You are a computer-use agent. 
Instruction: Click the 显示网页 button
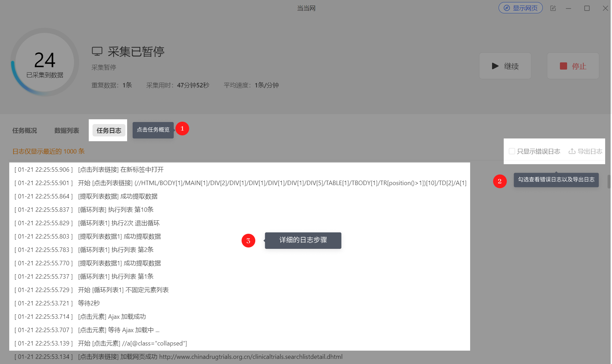[521, 8]
